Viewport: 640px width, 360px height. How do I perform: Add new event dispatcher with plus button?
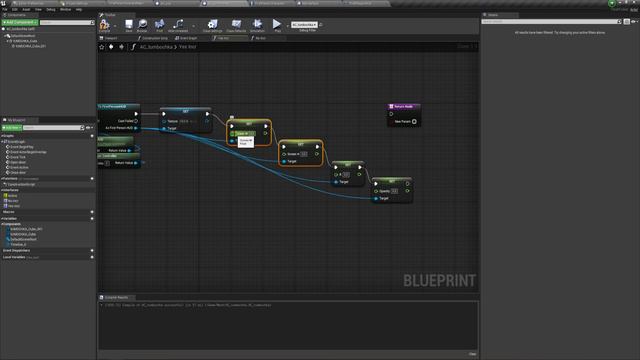[x=92, y=251]
